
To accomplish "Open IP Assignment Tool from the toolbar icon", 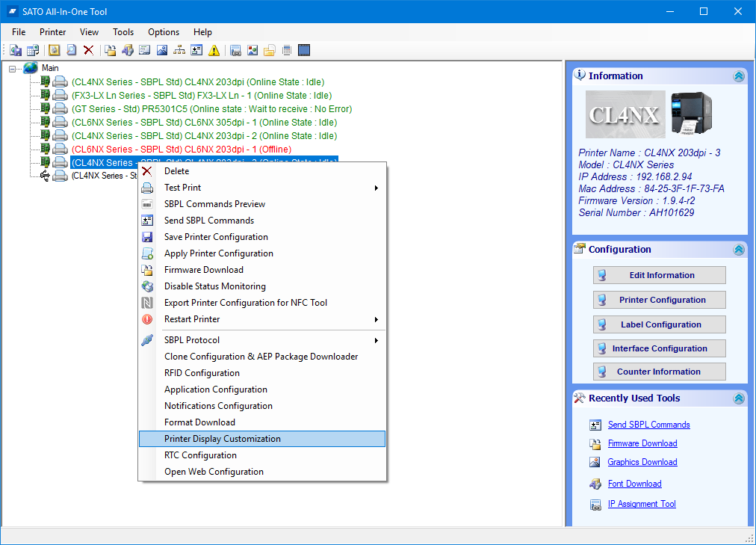I will pyautogui.click(x=235, y=50).
